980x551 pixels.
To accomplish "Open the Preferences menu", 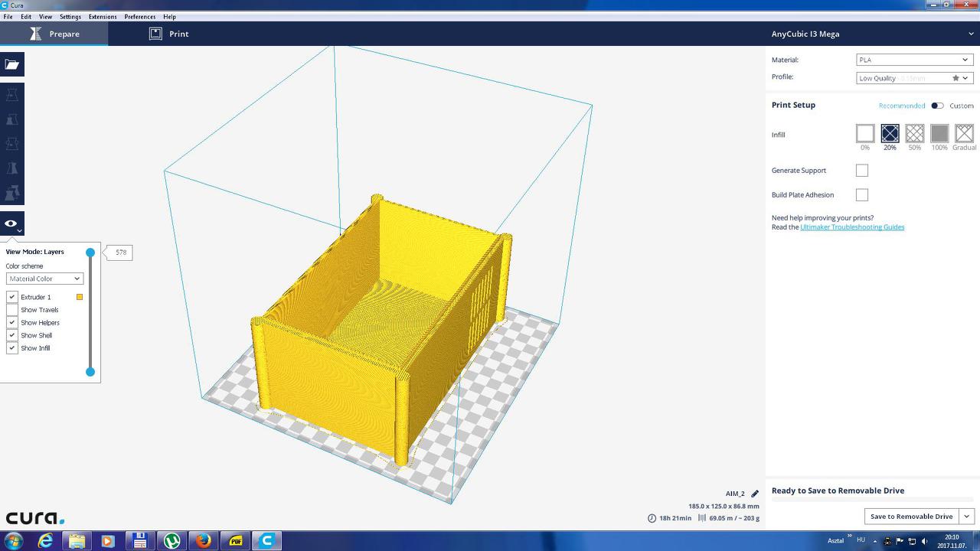I will pyautogui.click(x=140, y=17).
